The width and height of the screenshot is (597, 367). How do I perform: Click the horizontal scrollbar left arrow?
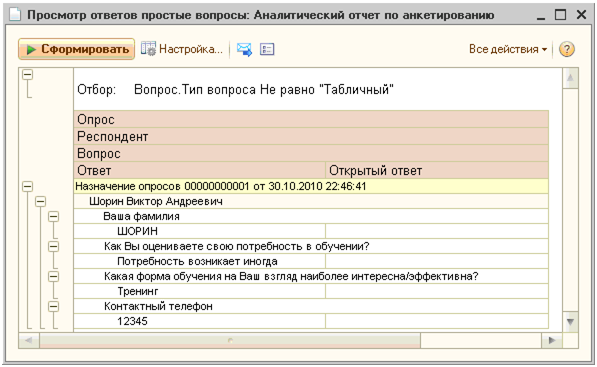29,340
